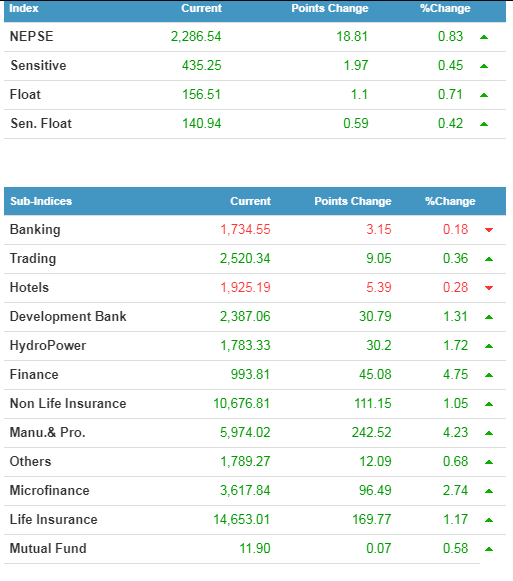Image resolution: width=513 pixels, height=581 pixels.
Task: Click the green up arrow for Finance
Action: tap(489, 375)
